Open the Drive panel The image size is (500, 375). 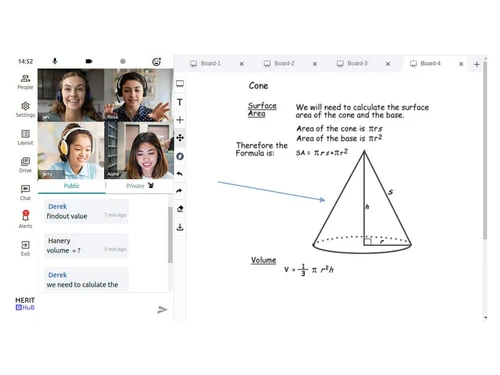[25, 165]
